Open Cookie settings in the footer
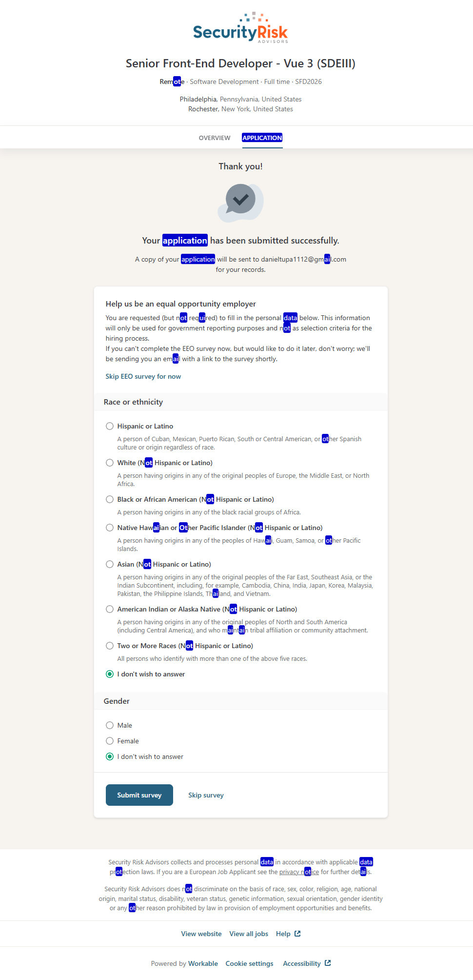Screen dimensions: 473x980 249,963
